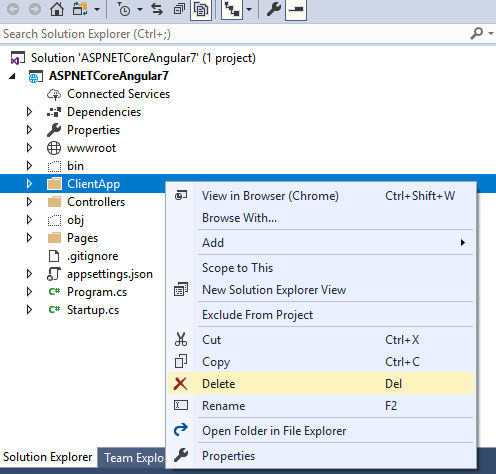Click the Switch Views solution icon

click(x=80, y=9)
